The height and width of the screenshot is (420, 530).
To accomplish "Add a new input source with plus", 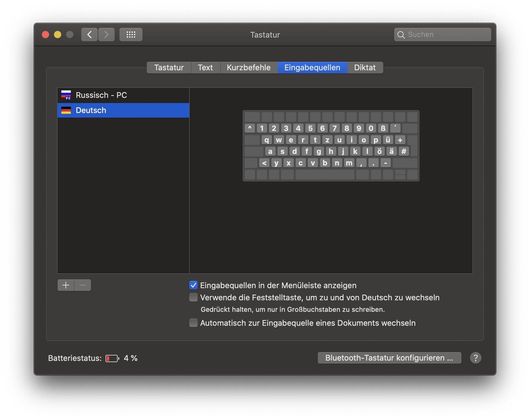I will tap(66, 285).
